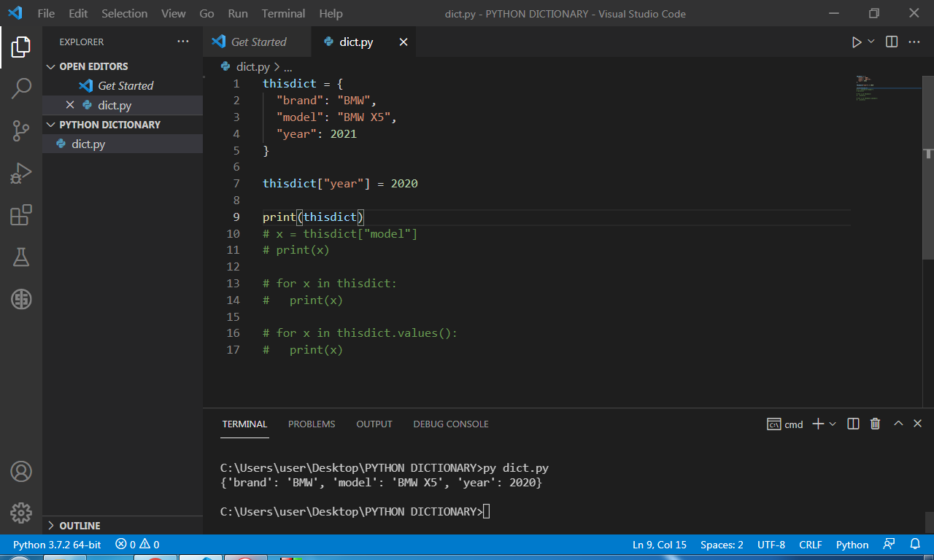Open Explorer Views and More Actions ellipsis
934x560 pixels.
[x=183, y=42]
